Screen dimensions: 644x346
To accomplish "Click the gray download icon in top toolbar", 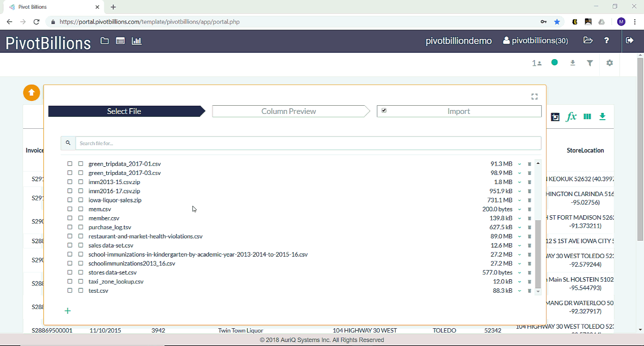I will (572, 63).
